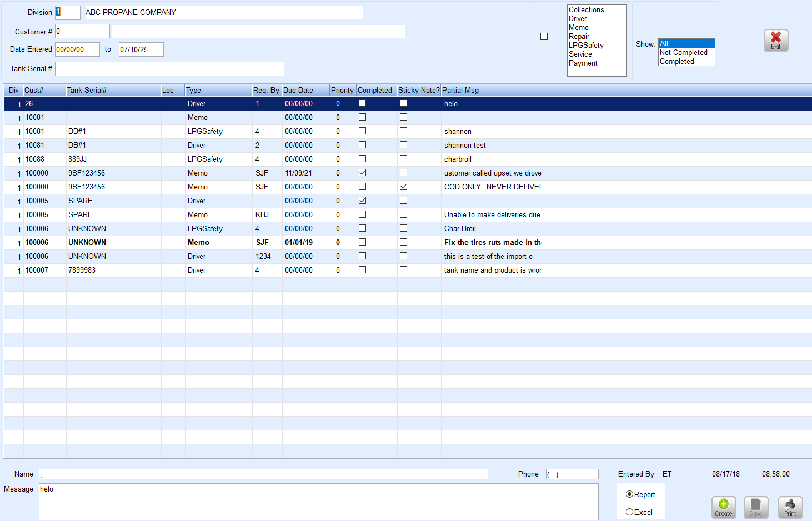Click tank serial 7899983
812x521 pixels.
pyautogui.click(x=82, y=270)
